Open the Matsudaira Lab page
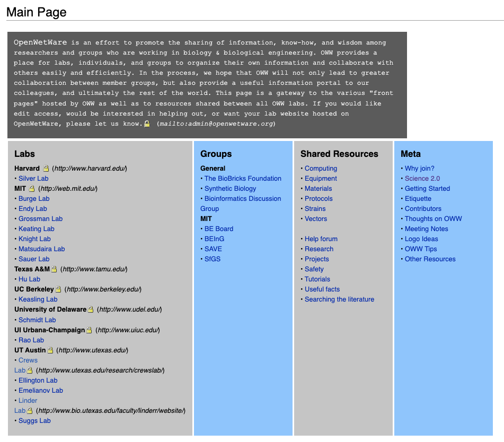Image resolution: width=504 pixels, height=442 pixels. click(41, 249)
